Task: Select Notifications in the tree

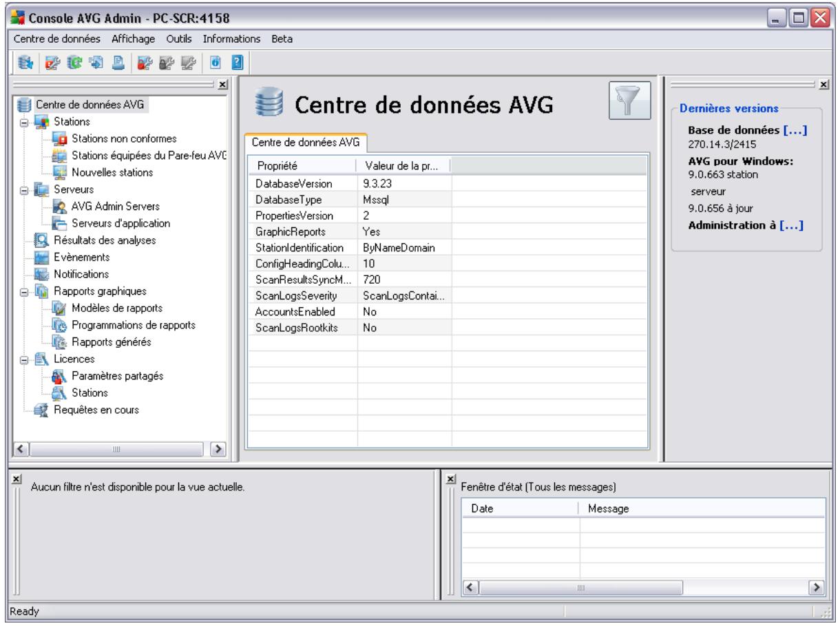Action: point(81,274)
